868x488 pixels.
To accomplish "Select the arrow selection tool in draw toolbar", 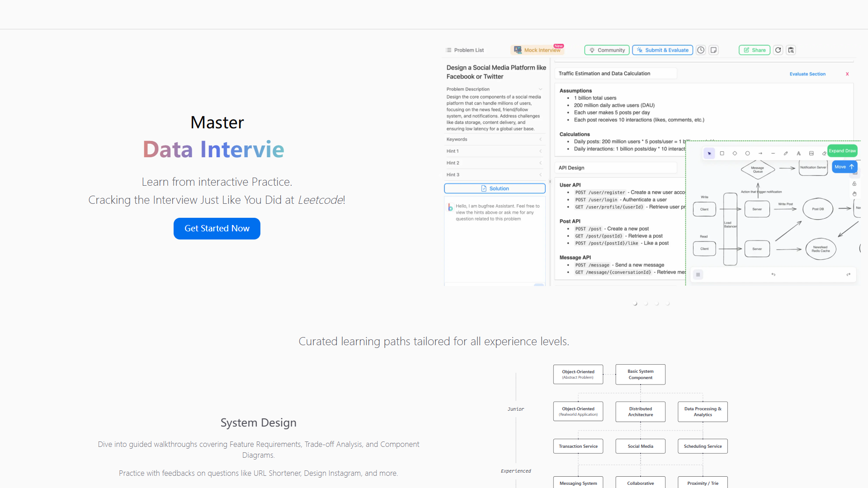I will click(x=709, y=154).
